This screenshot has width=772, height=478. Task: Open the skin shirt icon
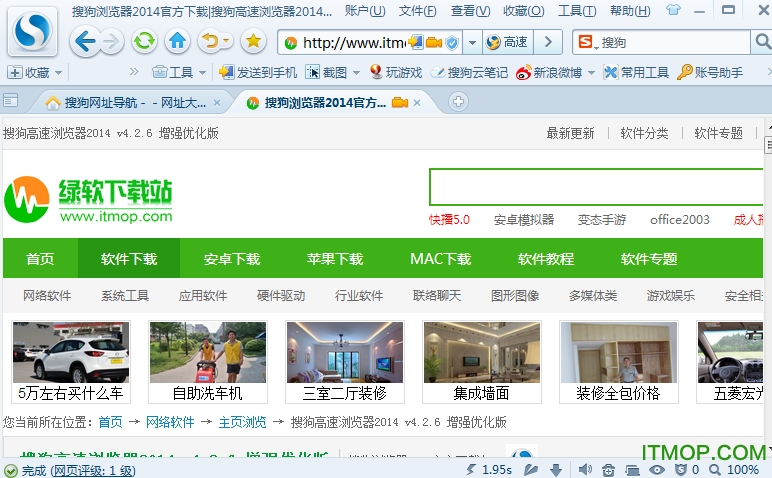click(x=673, y=9)
